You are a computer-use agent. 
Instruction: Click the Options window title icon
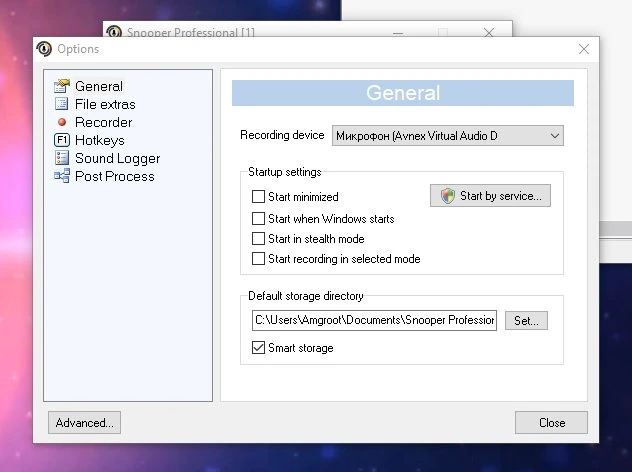(44, 49)
